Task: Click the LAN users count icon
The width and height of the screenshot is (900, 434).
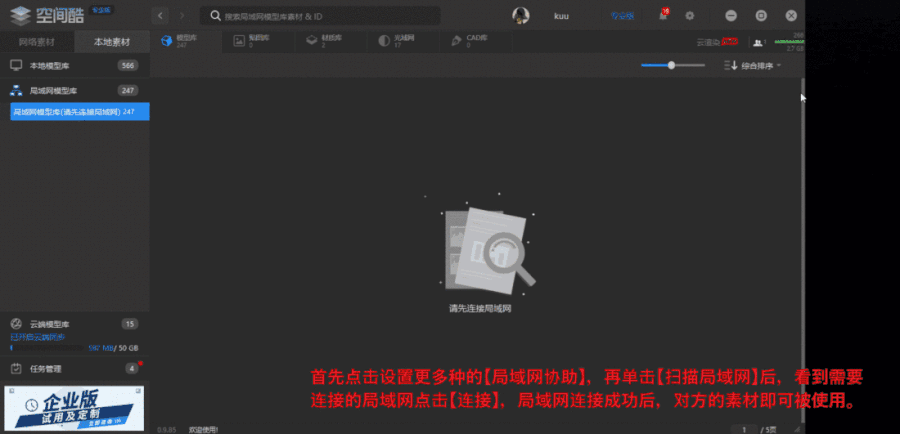Action: [760, 42]
